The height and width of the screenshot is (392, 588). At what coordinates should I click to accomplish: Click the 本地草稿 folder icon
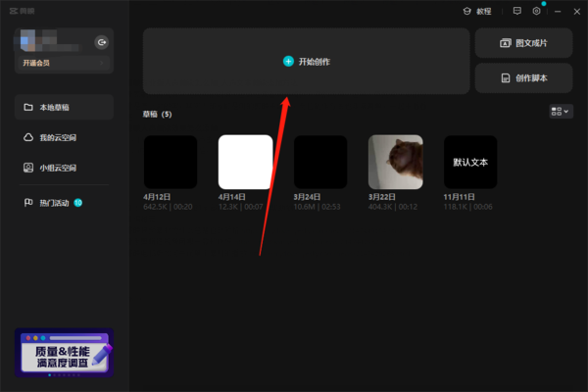point(28,107)
